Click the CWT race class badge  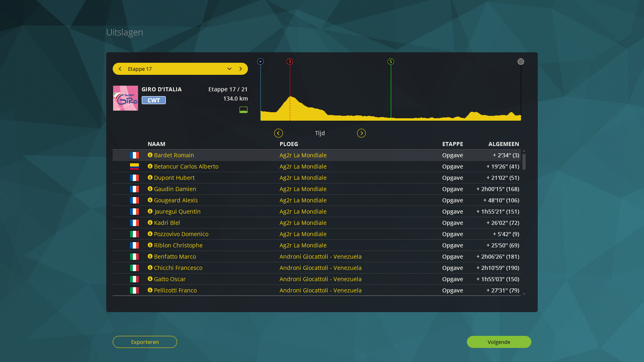(x=154, y=101)
